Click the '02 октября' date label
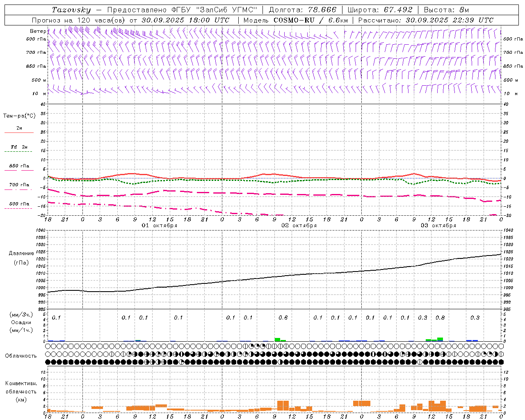The height and width of the screenshot is (420, 525). [299, 226]
